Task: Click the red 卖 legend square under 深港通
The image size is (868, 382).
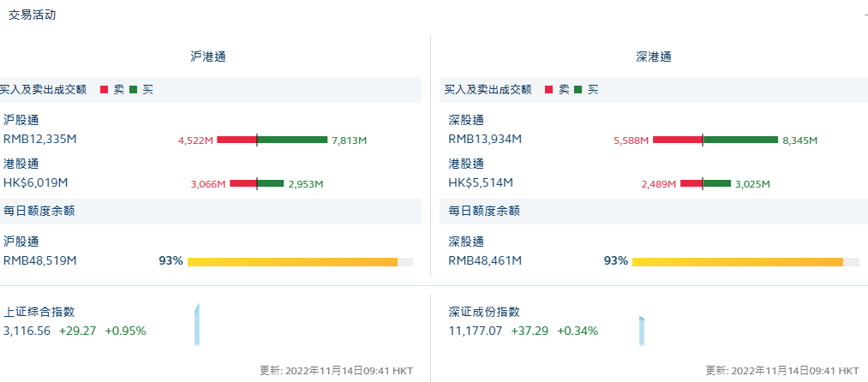Action: [549, 89]
